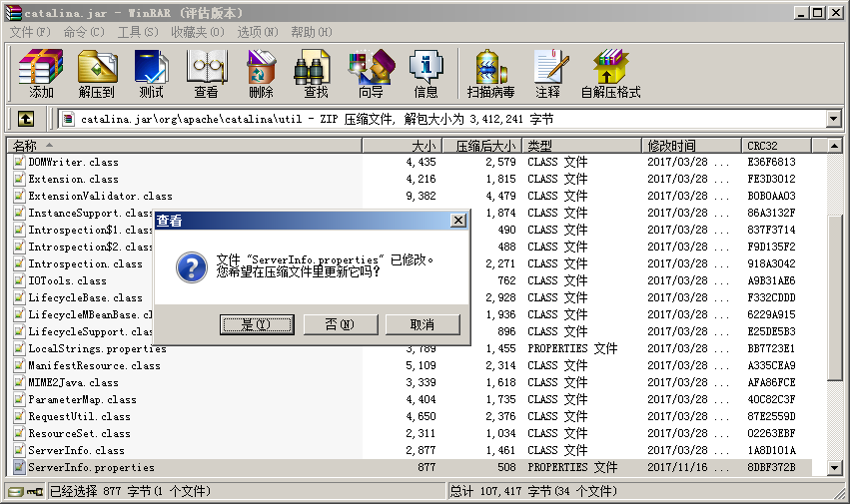Click the key icon in status bar
Viewport: 850px width, 504px height.
point(35,492)
